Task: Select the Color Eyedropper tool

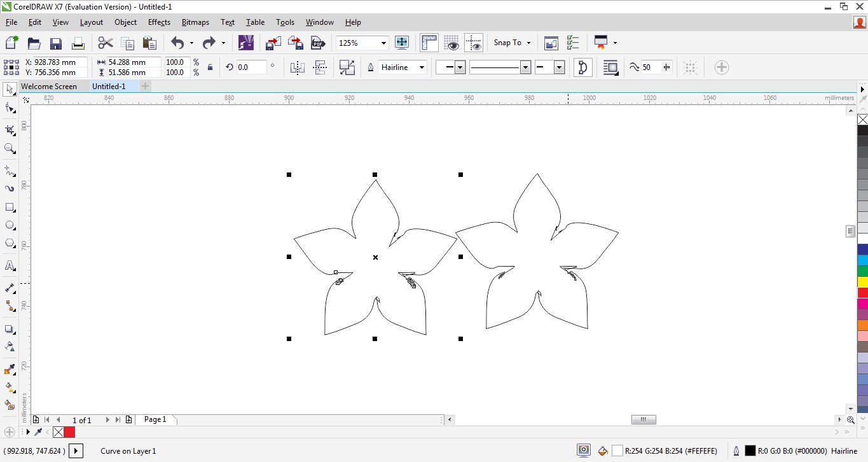Action: pyautogui.click(x=10, y=369)
